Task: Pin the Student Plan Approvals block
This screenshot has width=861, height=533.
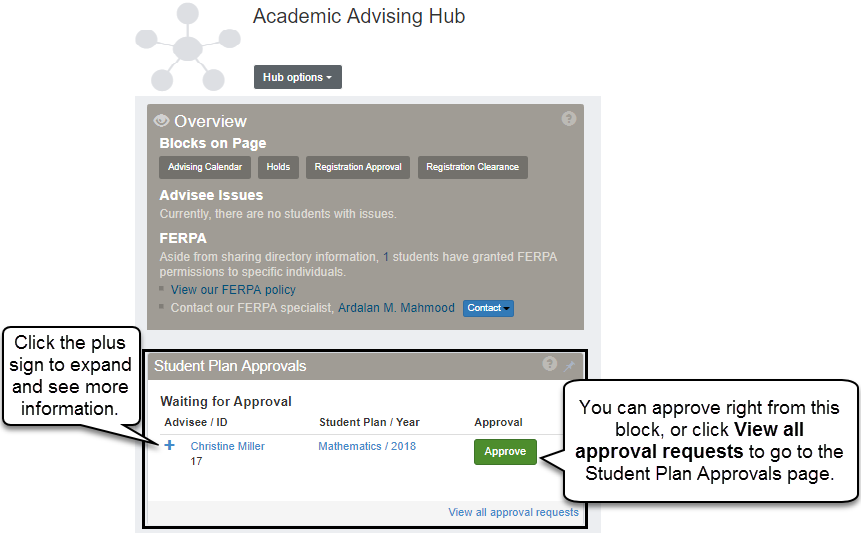Action: (x=569, y=366)
